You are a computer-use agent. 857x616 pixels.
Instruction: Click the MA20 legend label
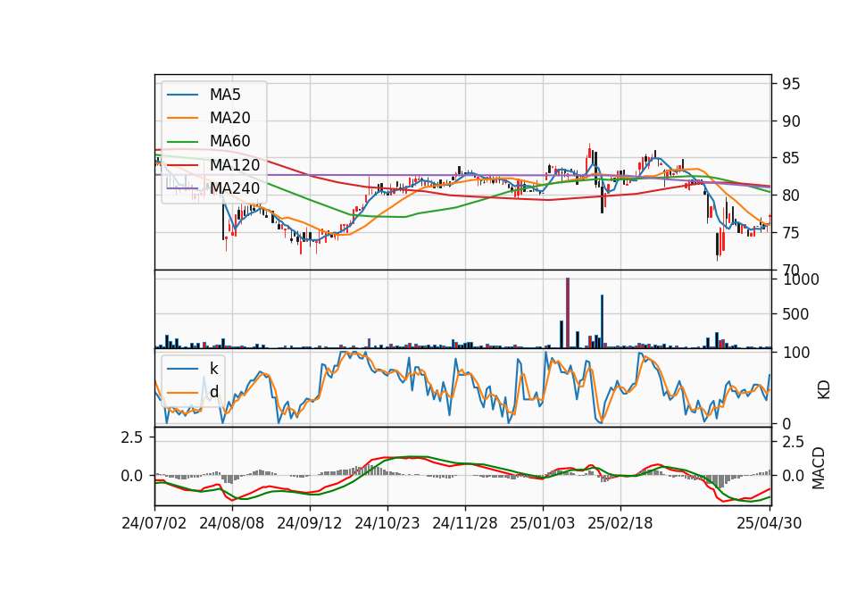[229, 118]
